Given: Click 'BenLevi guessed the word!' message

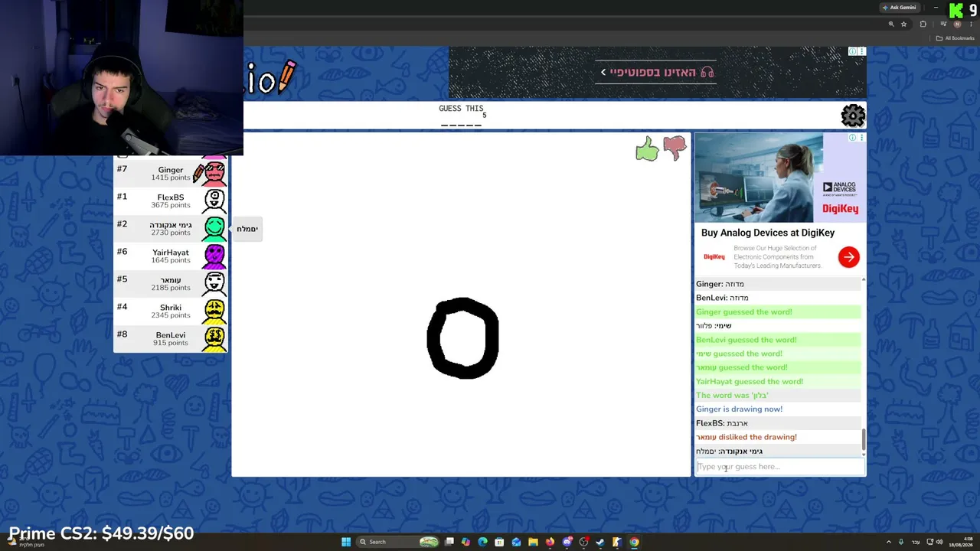Looking at the screenshot, I should point(746,340).
